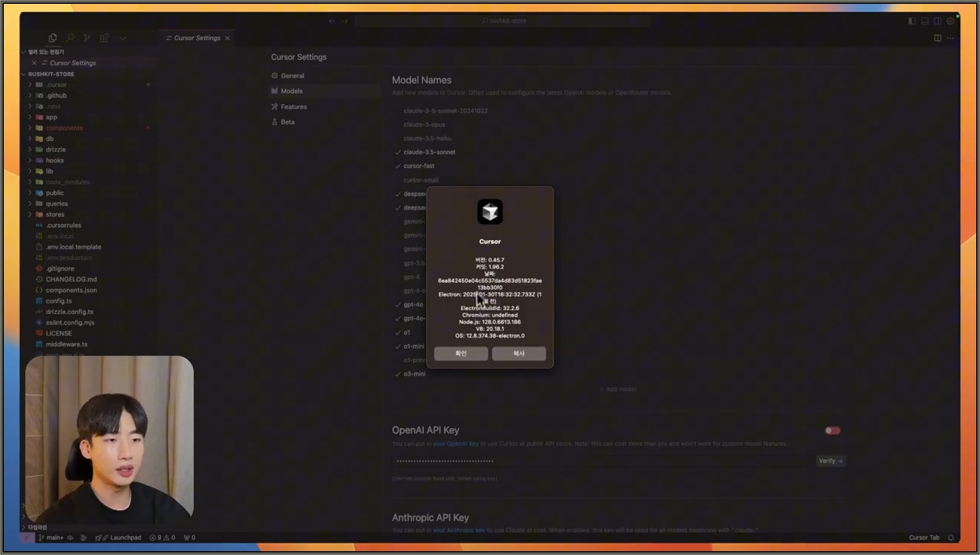Open the CHANGELOG.md file
Viewport: 980px width, 555px height.
(71, 280)
